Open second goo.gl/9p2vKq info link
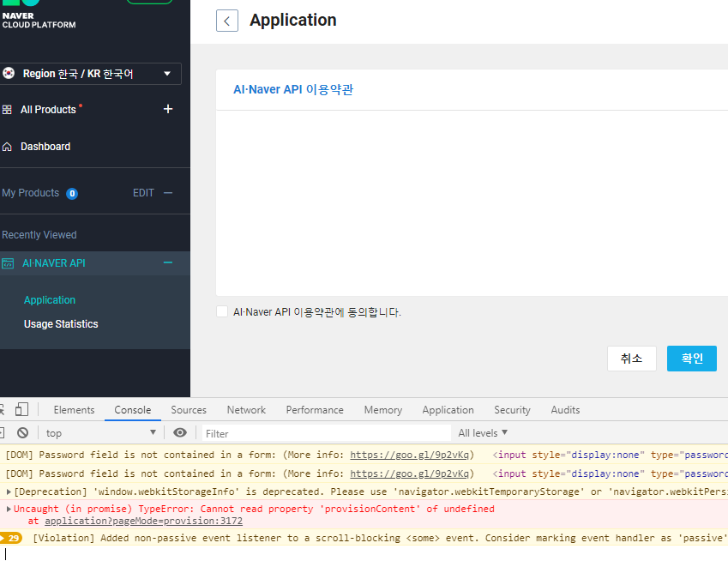728x561 pixels. [409, 474]
